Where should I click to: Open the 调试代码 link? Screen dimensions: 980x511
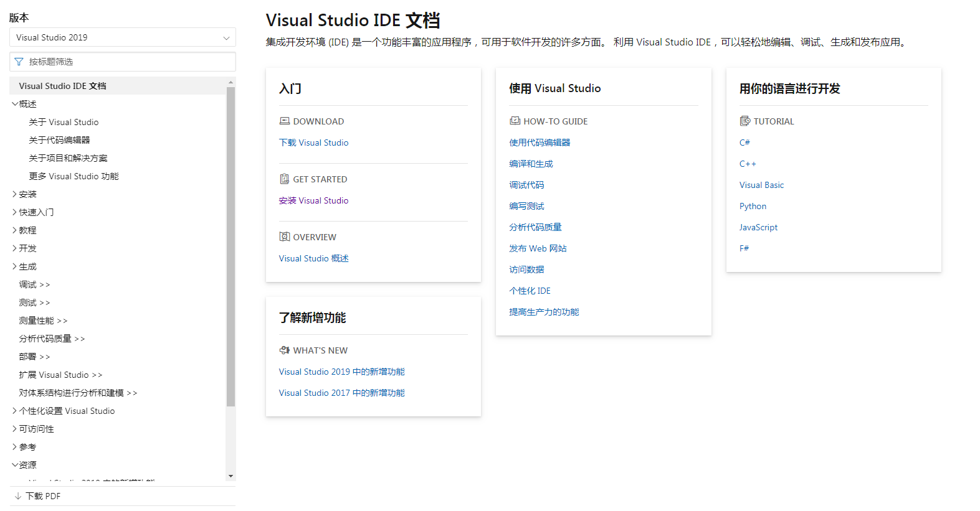tap(526, 185)
